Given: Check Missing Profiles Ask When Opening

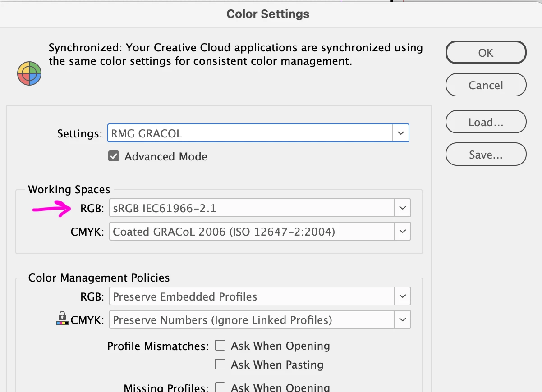Looking at the screenshot, I should click(220, 387).
